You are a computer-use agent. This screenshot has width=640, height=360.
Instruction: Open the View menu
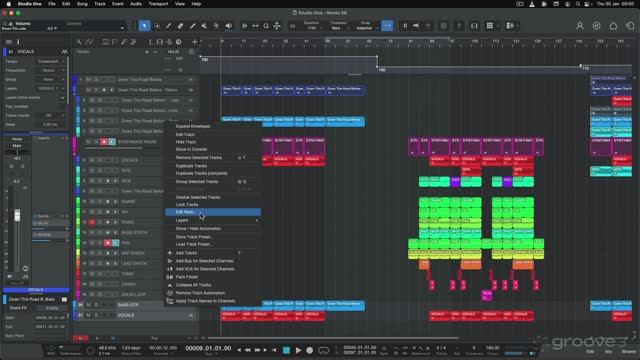(180, 4)
